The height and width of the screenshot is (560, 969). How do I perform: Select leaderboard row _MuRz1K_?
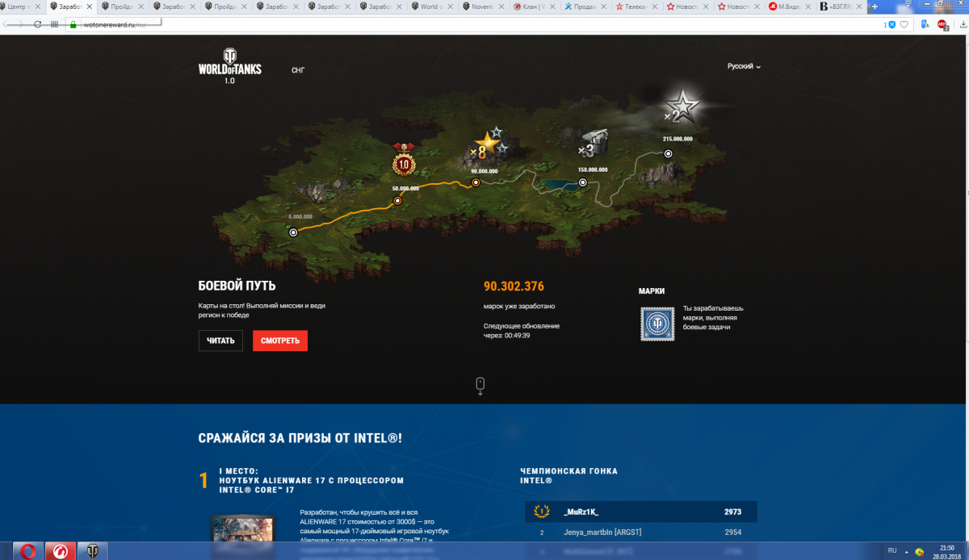coord(641,512)
